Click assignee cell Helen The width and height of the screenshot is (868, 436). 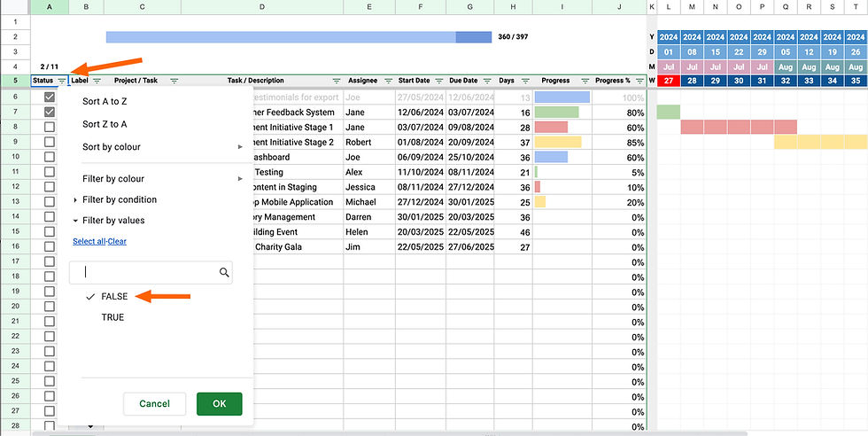coord(369,231)
